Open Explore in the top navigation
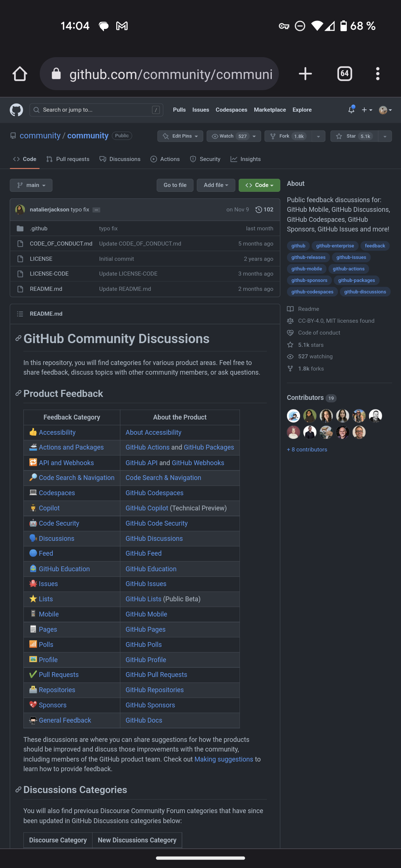 [x=302, y=110]
